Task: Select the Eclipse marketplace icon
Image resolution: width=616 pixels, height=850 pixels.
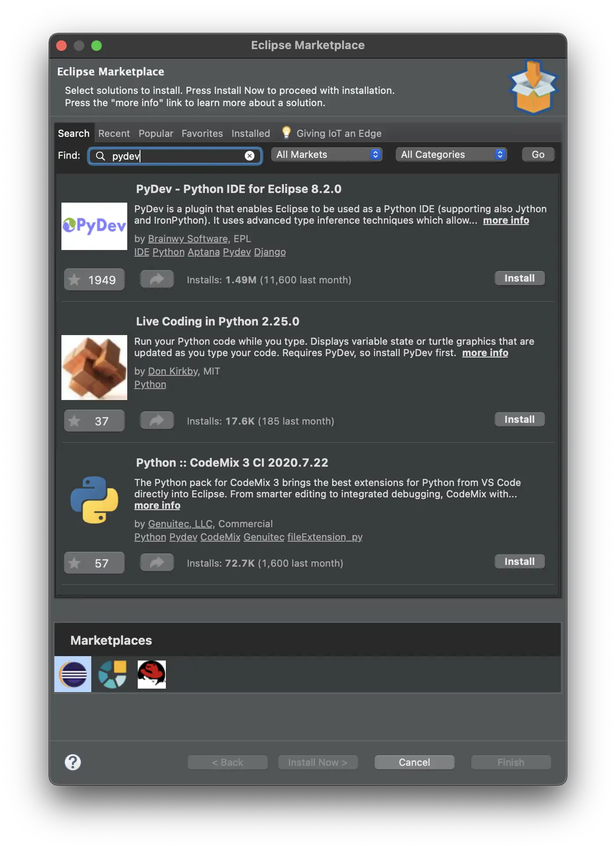Action: click(x=73, y=674)
